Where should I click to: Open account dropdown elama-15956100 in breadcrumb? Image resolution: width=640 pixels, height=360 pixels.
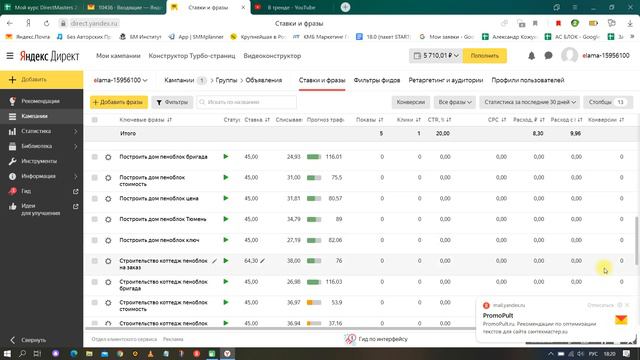click(120, 80)
